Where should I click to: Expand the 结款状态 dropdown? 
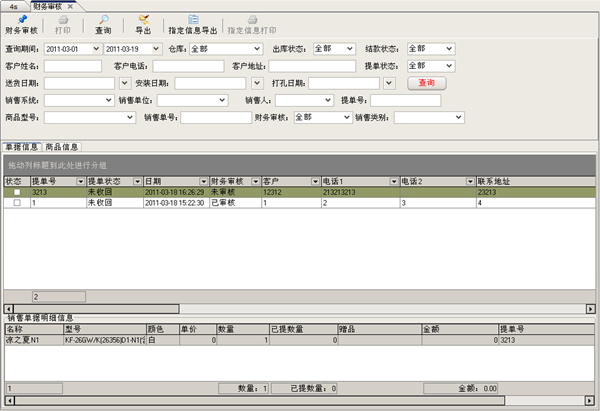pos(446,48)
